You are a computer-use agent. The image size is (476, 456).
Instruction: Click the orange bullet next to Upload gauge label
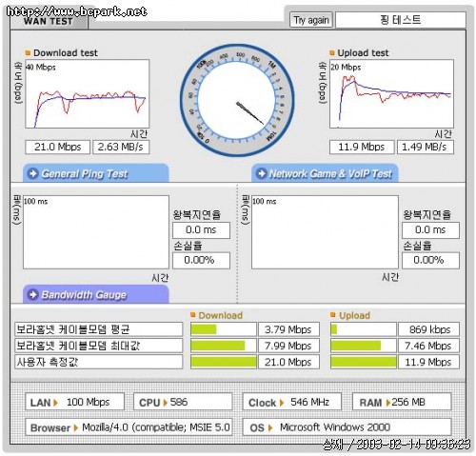tap(333, 315)
